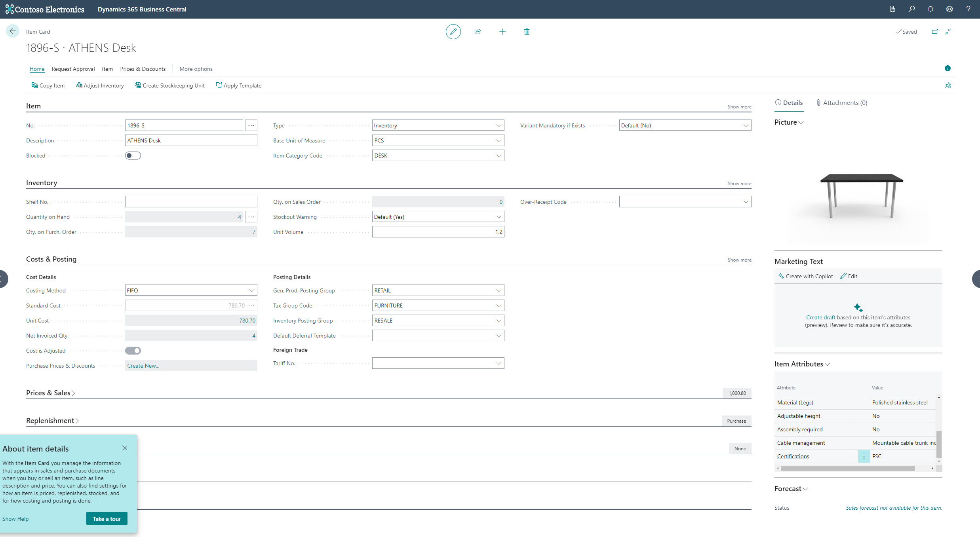Viewport: 980px width, 537px height.
Task: Open Certifications row three-dot menu
Action: (864, 456)
